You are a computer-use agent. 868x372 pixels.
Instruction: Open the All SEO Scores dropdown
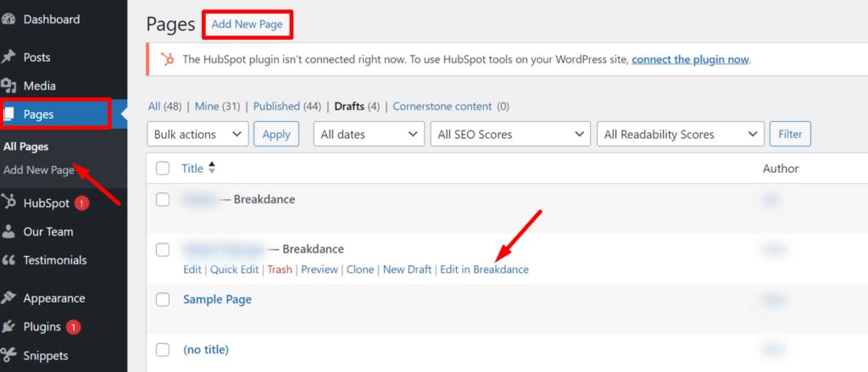point(510,134)
